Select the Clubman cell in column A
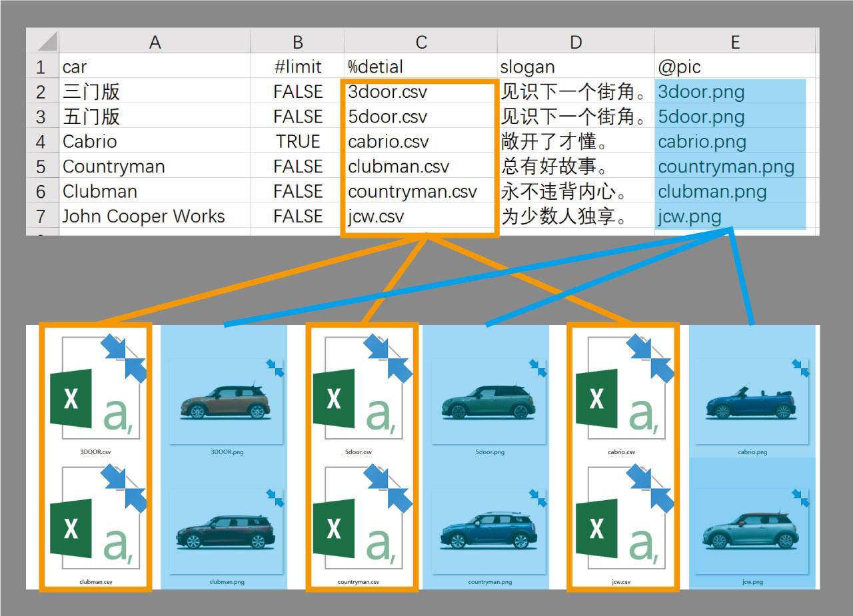The height and width of the screenshot is (616, 853). pos(155,190)
